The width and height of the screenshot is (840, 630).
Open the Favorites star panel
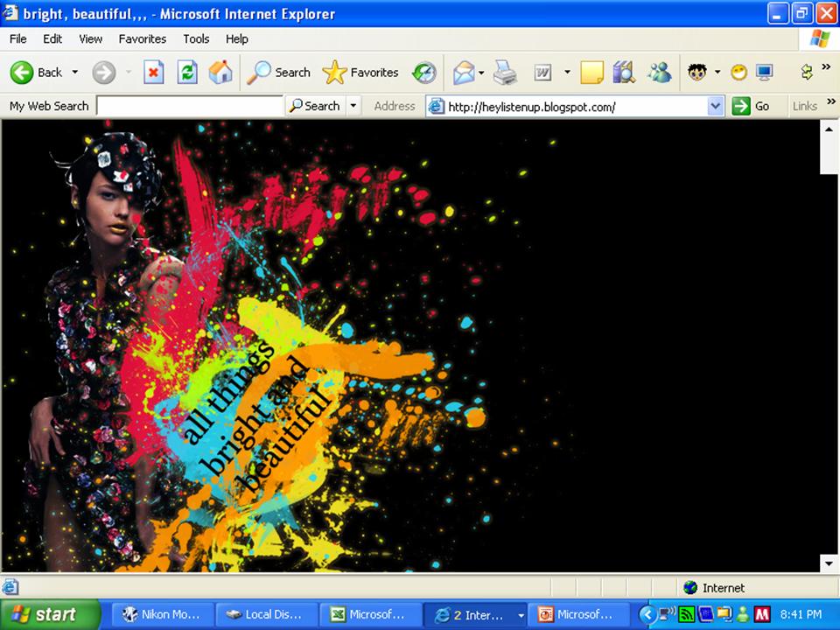pyautogui.click(x=360, y=73)
